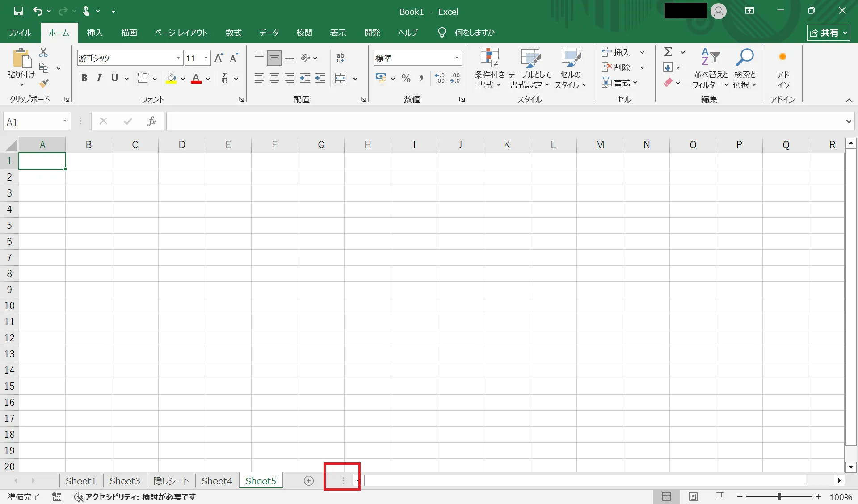The width and height of the screenshot is (858, 504).
Task: Click the AutoSum sigma icon
Action: [x=668, y=52]
